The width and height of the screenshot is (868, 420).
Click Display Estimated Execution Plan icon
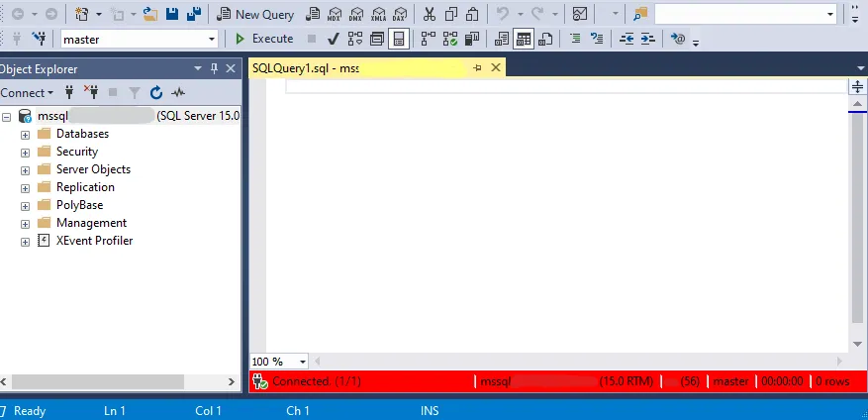click(x=355, y=39)
